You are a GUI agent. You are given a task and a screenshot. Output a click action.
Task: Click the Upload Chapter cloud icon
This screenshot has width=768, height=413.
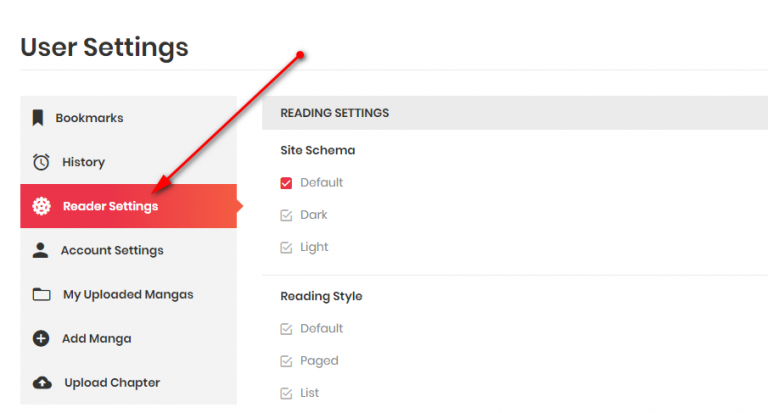pos(42,383)
